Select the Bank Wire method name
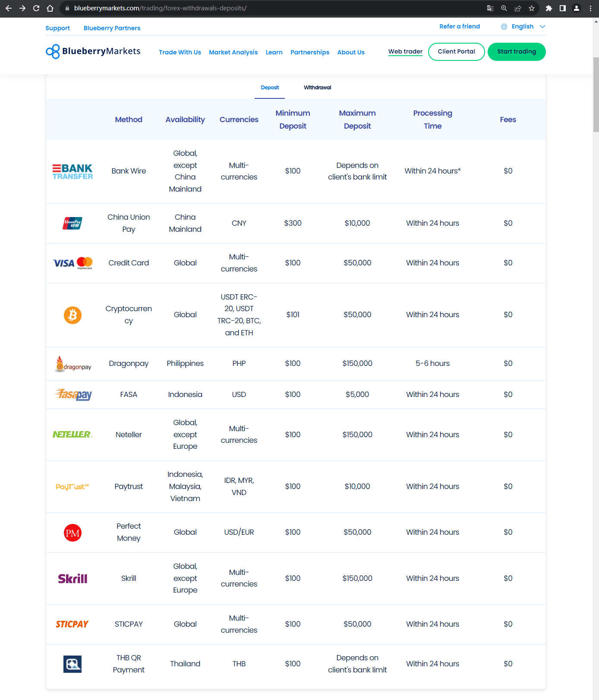 point(129,171)
